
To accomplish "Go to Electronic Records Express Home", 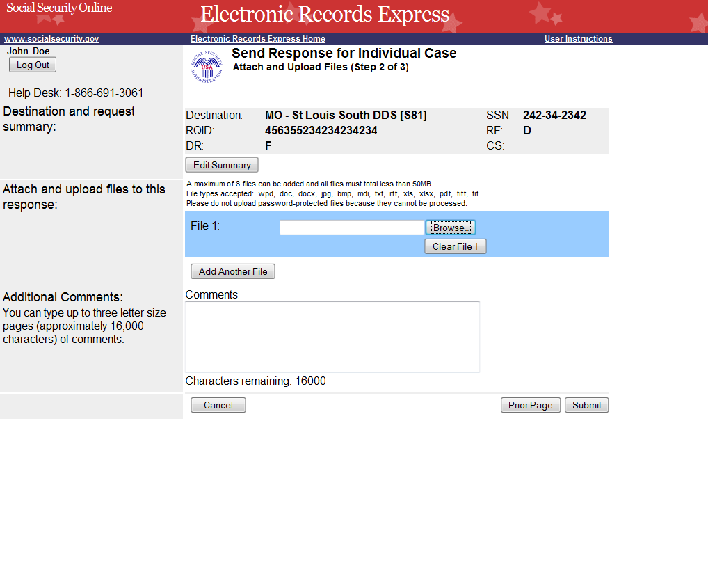I will coord(258,39).
